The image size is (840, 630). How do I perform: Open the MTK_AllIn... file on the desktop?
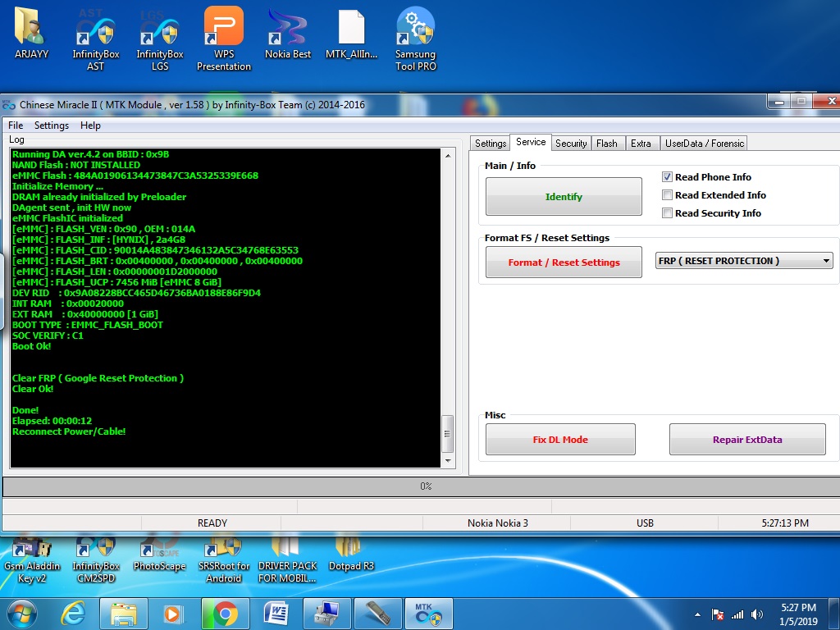click(351, 33)
